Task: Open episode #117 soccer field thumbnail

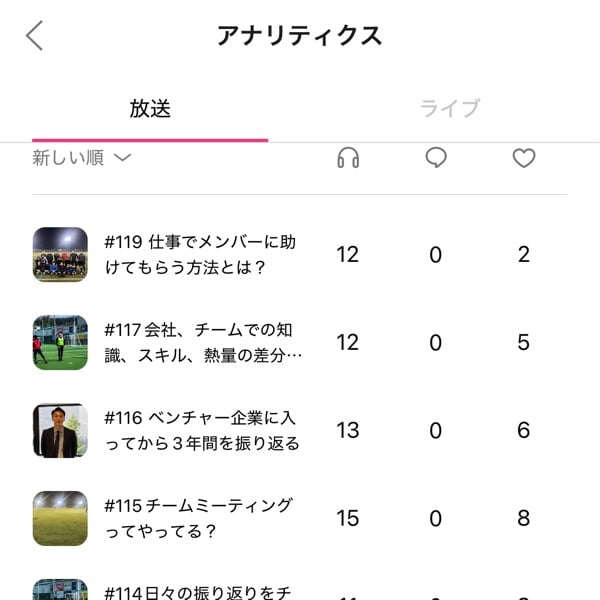Action: coord(60,342)
